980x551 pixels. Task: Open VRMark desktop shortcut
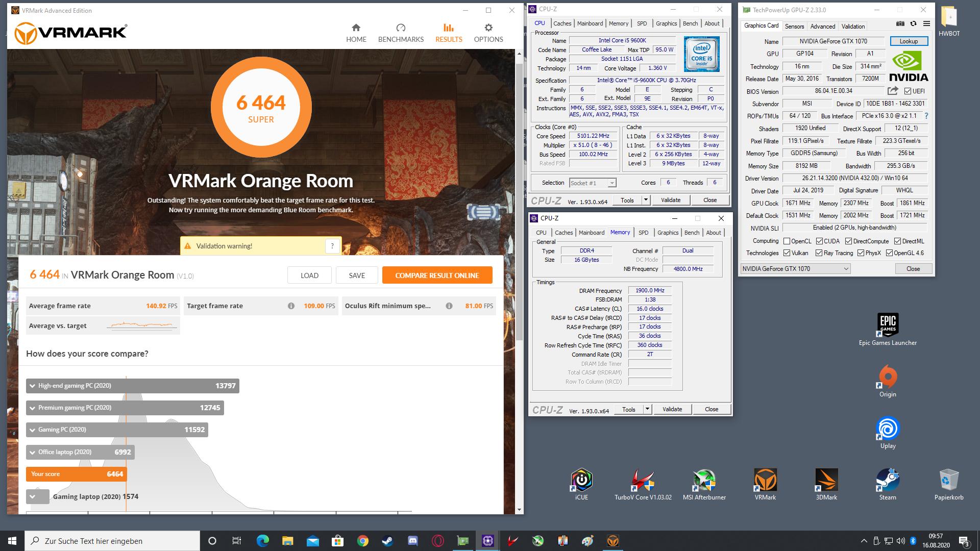click(765, 485)
